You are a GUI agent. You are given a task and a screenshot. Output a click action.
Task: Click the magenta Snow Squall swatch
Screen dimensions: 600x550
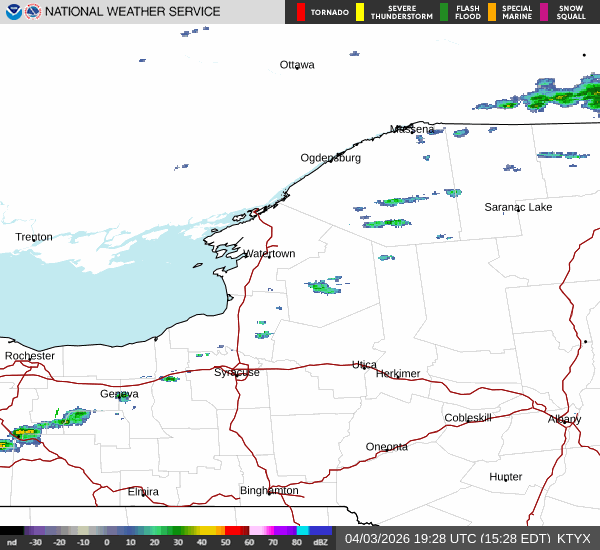(x=544, y=12)
